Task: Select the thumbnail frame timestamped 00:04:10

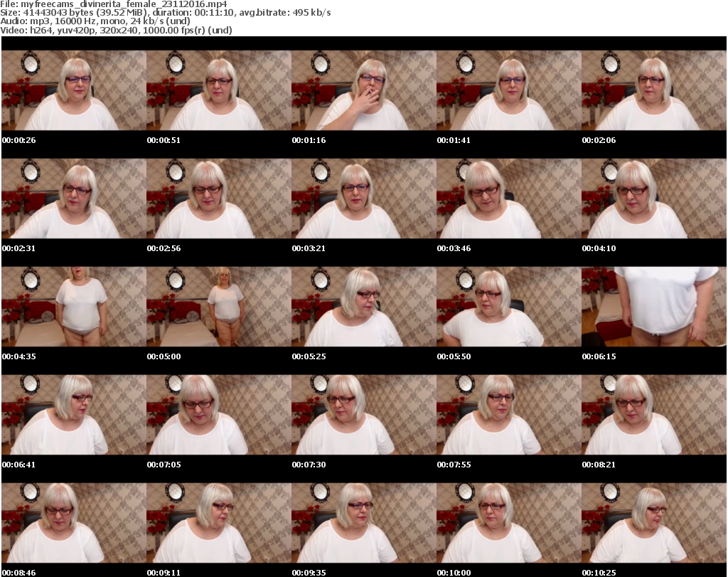Action: (x=654, y=198)
